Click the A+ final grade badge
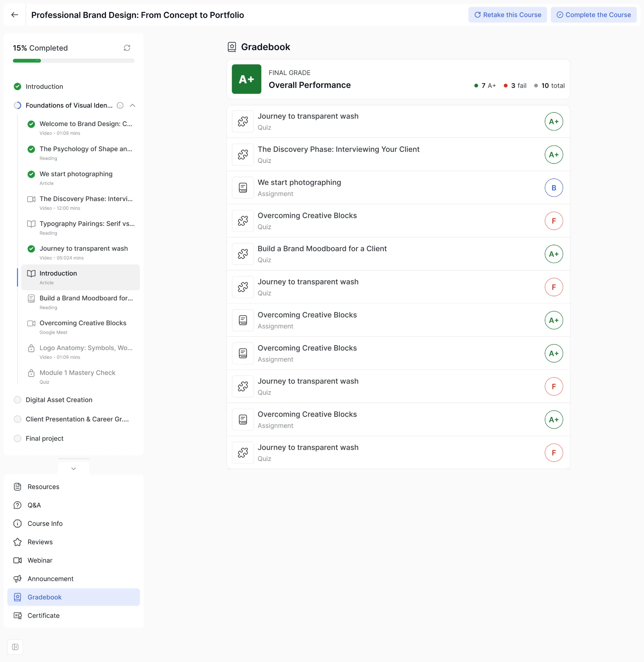Screen dimensions: 644x662 [x=246, y=79]
